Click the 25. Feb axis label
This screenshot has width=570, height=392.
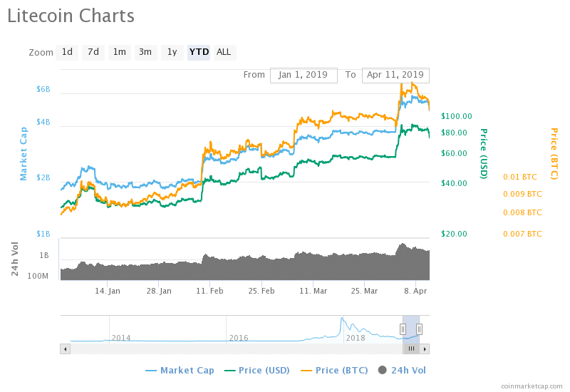(x=261, y=292)
